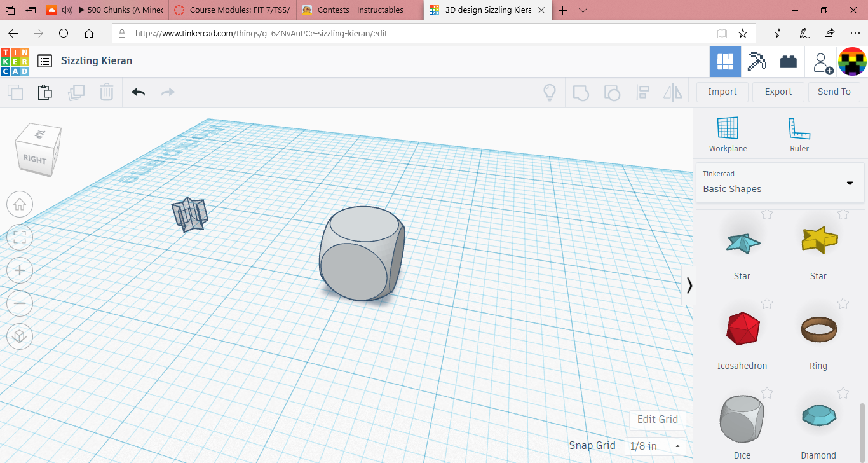Toggle the orthographic/perspective view cube icon
This screenshot has height=463, width=868.
(x=20, y=336)
